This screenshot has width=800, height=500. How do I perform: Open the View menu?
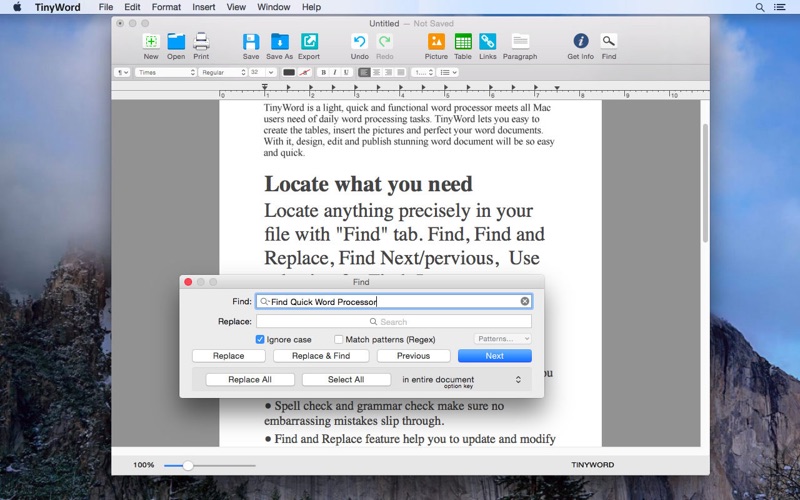point(236,7)
